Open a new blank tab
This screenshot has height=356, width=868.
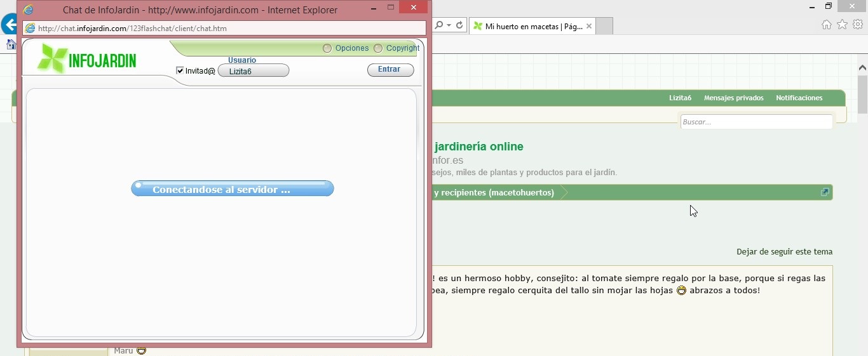(x=605, y=27)
